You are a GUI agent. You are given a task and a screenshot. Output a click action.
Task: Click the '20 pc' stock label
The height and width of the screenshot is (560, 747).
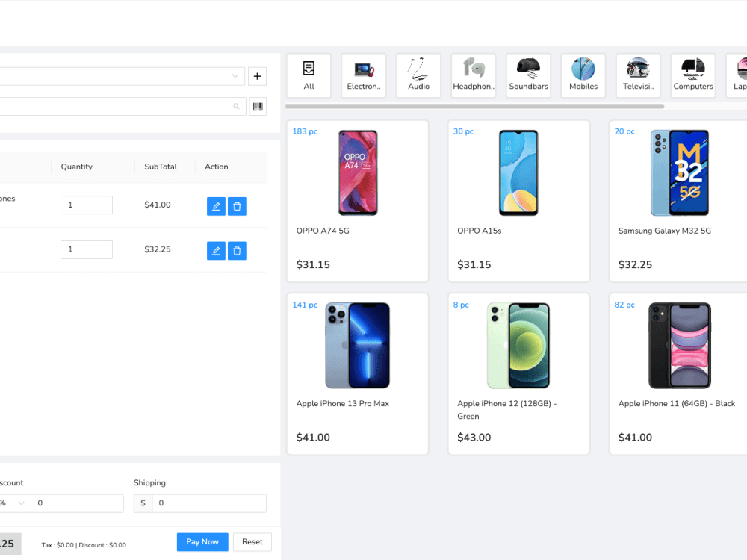pyautogui.click(x=624, y=131)
